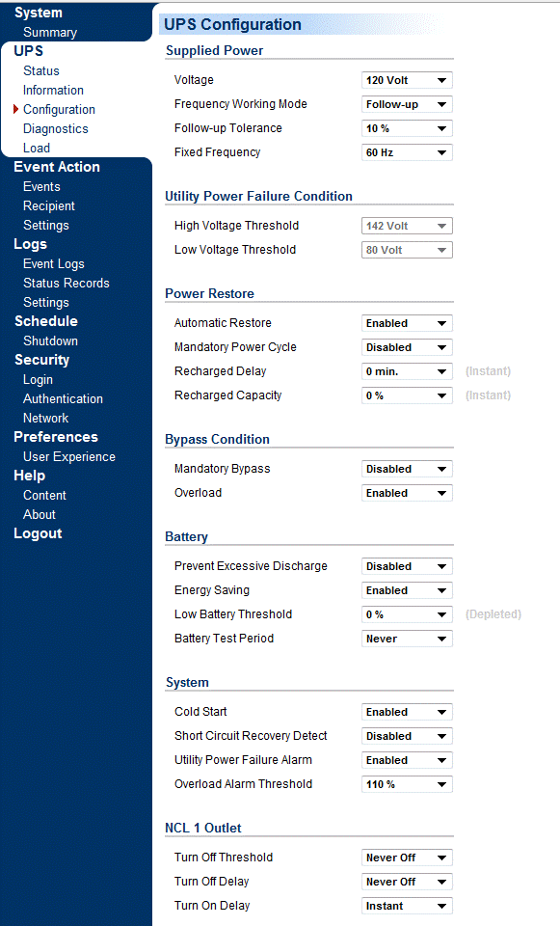Viewport: 560px width, 926px height.
Task: Open Event Logs in sidebar
Action: 54,264
